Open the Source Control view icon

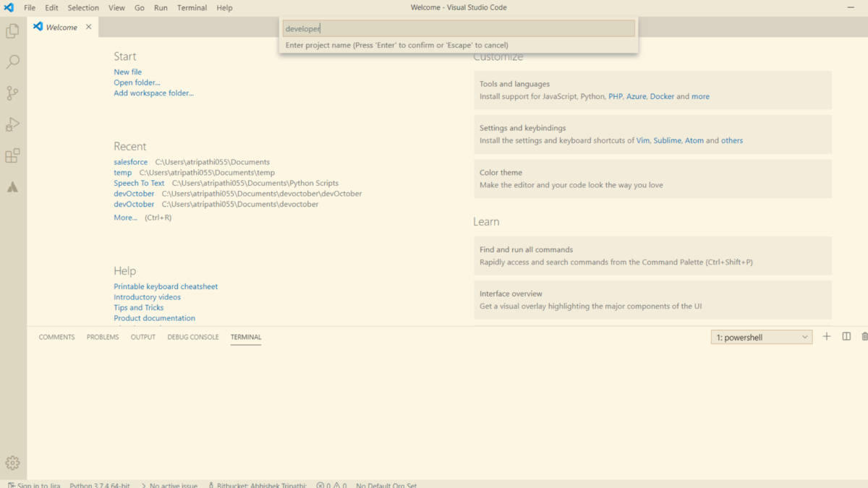tap(12, 93)
